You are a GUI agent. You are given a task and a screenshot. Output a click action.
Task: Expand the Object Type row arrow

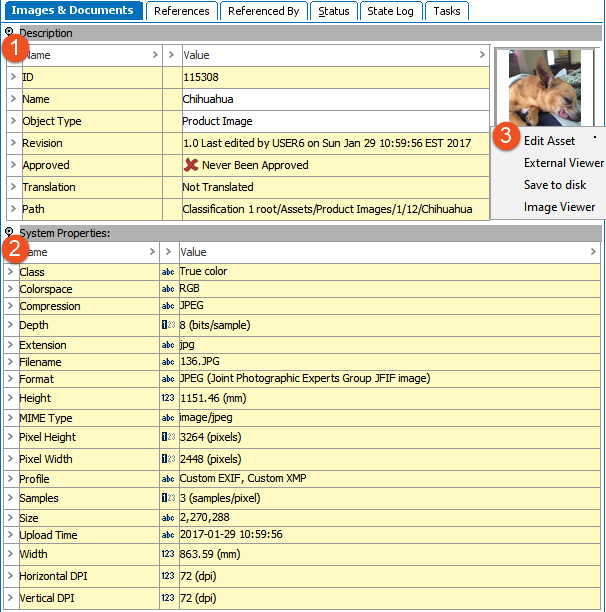[13, 121]
